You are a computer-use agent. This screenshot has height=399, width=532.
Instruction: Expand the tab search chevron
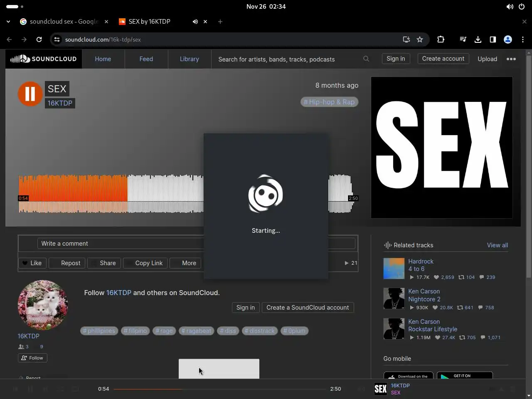click(x=8, y=22)
